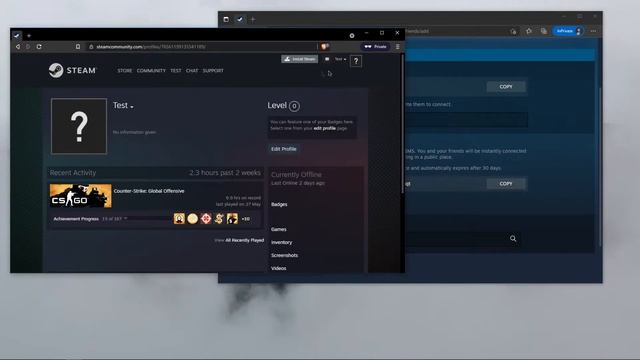Image resolution: width=640 pixels, height=360 pixels.
Task: Click the collections icon in the back browser
Action: point(544,31)
